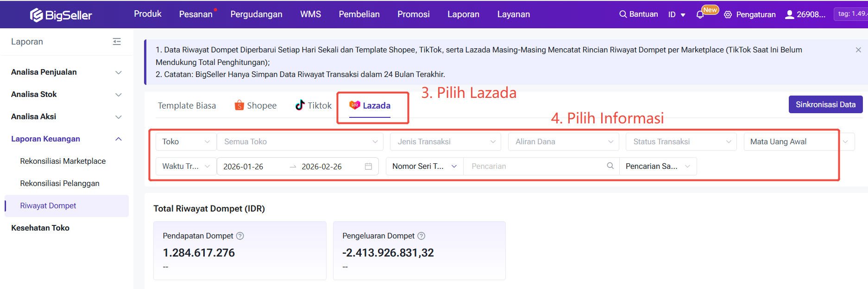Open Rekonsiliasi Marketplace in sidebar
The image size is (868, 289).
click(63, 161)
